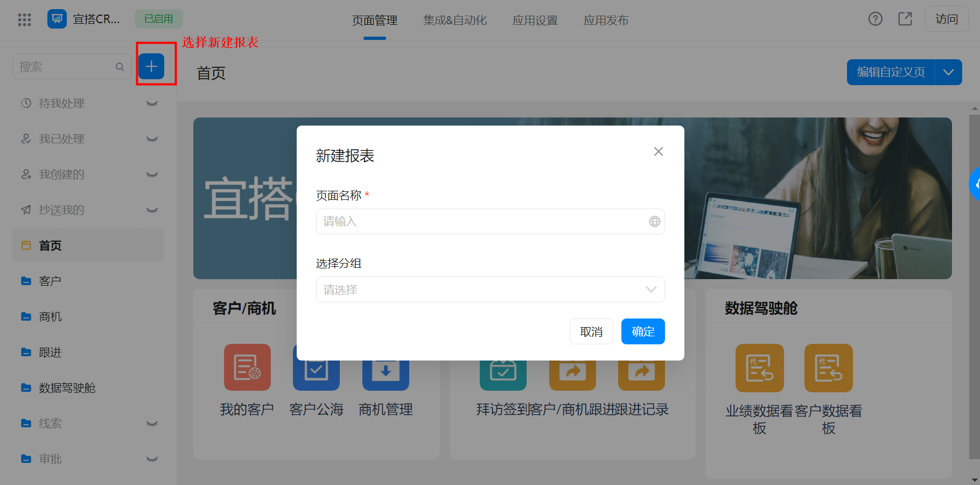The image size is (980, 485).
Task: Toggle visibility eye for 抄送我的
Action: [x=152, y=210]
